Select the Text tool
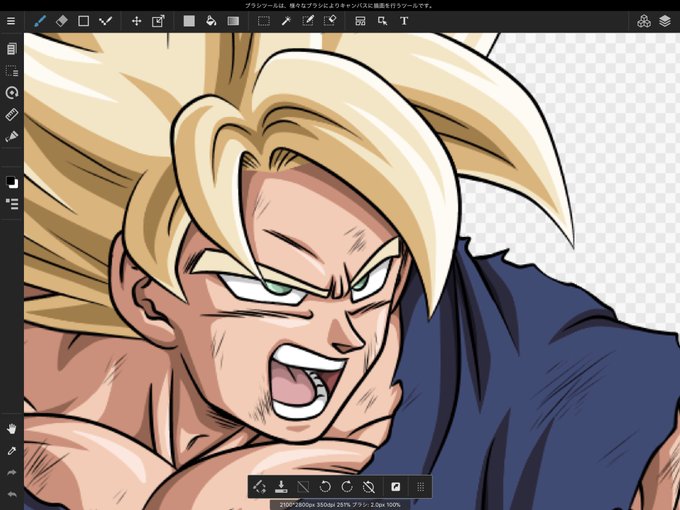This screenshot has height=510, width=680. (404, 21)
